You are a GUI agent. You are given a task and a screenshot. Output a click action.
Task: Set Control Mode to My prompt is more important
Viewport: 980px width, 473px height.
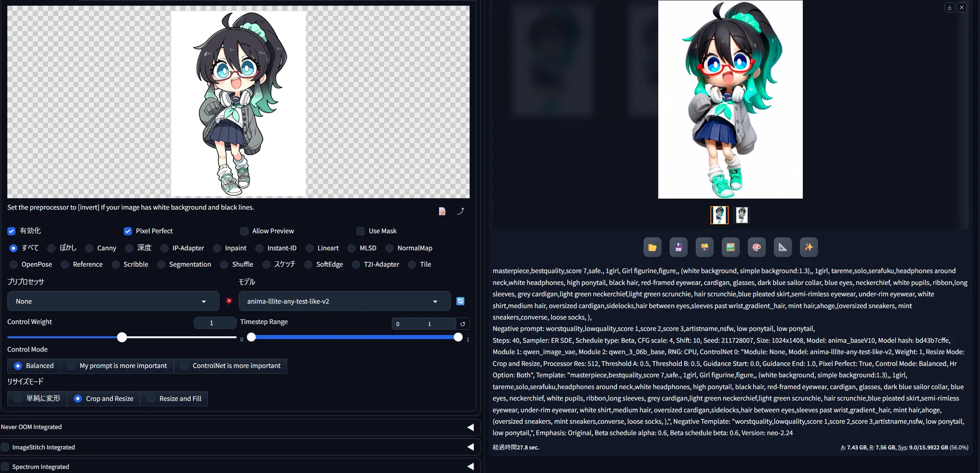pyautogui.click(x=117, y=366)
